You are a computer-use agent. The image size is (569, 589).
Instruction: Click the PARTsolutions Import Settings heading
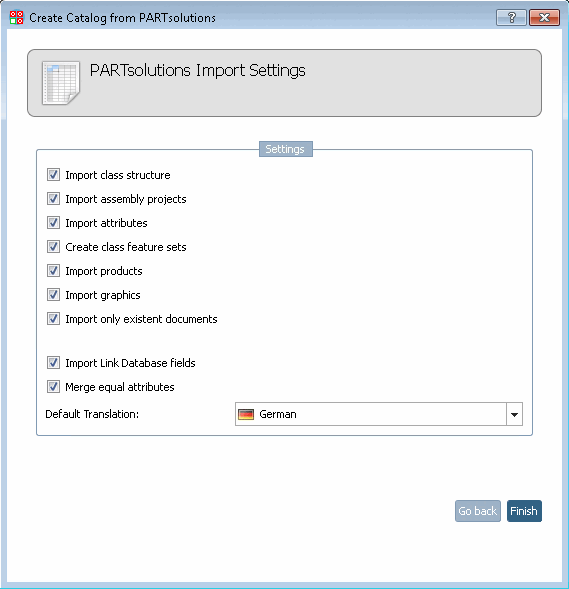[x=198, y=70]
